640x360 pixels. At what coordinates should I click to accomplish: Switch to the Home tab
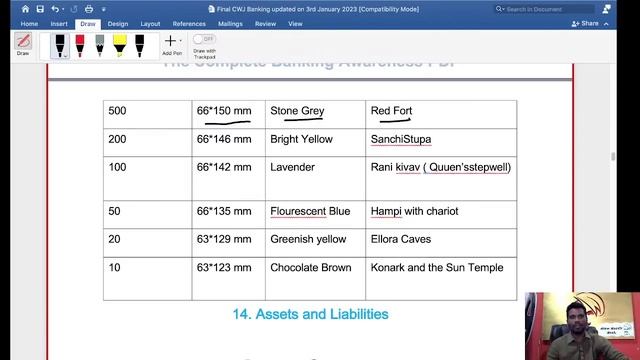[x=29, y=24]
